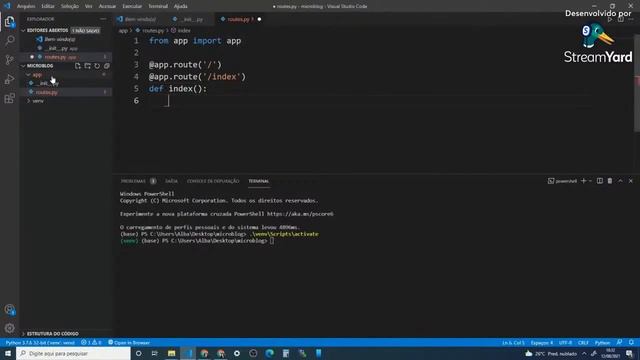The height and width of the screenshot is (360, 640).
Task: Open the Explorer panel more actions menu
Action: pos(103,19)
